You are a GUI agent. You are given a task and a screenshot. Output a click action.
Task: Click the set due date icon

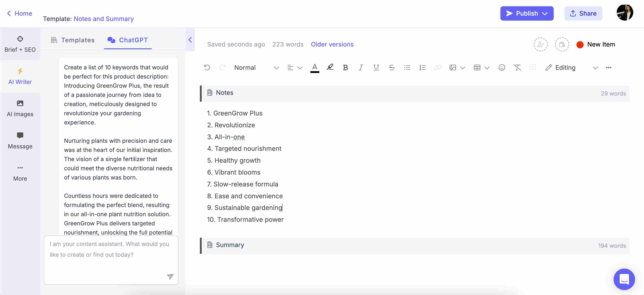click(x=562, y=45)
